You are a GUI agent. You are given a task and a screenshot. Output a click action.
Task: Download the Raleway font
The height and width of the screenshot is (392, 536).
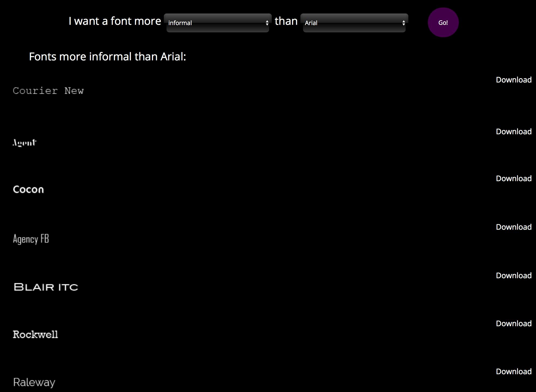513,372
